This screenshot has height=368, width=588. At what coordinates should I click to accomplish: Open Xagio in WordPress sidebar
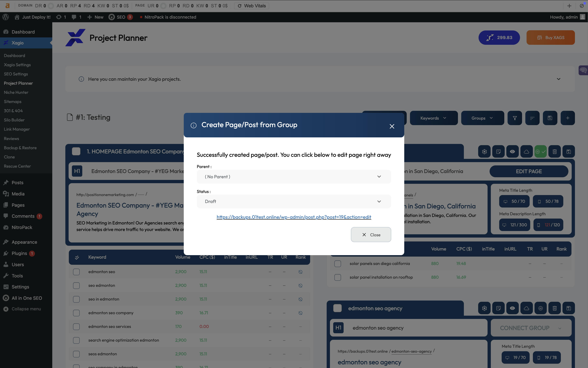pos(26,43)
